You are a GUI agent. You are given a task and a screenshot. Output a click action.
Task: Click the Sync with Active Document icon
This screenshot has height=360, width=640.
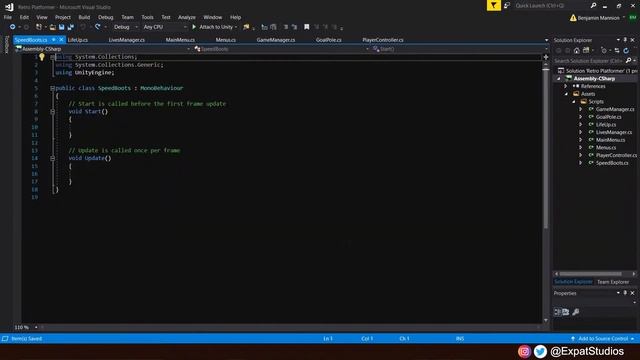(617, 51)
